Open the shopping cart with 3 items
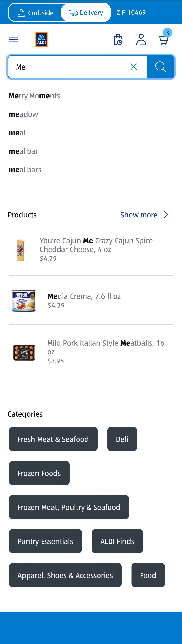 pos(164,40)
